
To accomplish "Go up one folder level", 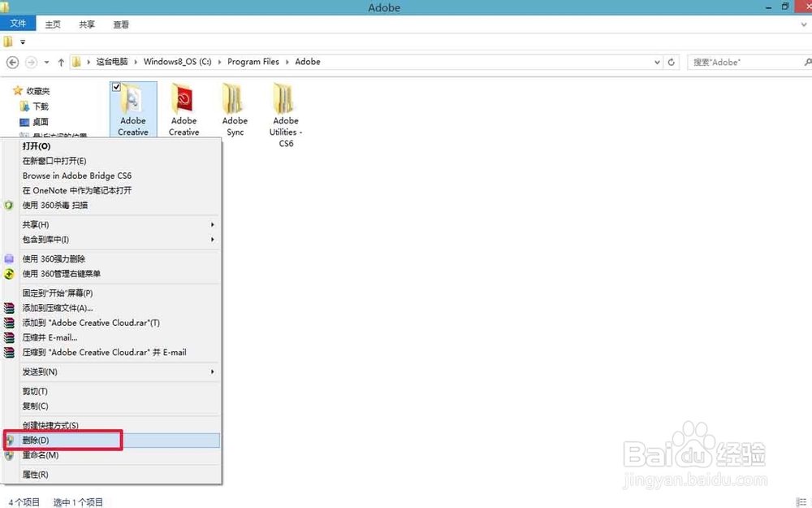I will [61, 63].
